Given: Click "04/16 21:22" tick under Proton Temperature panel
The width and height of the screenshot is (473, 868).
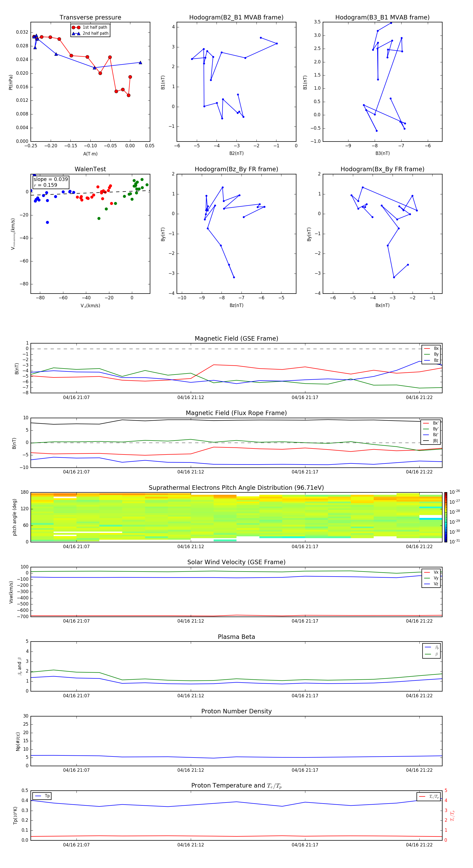Looking at the screenshot, I should pos(419,845).
